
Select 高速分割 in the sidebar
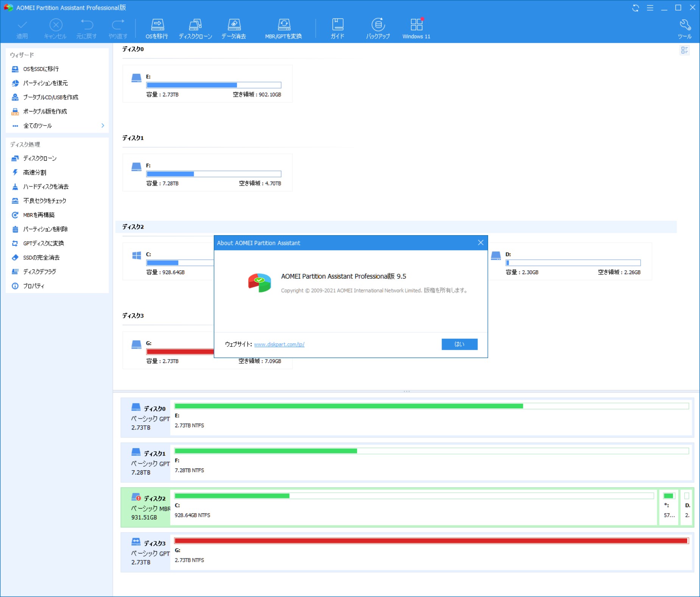point(36,172)
